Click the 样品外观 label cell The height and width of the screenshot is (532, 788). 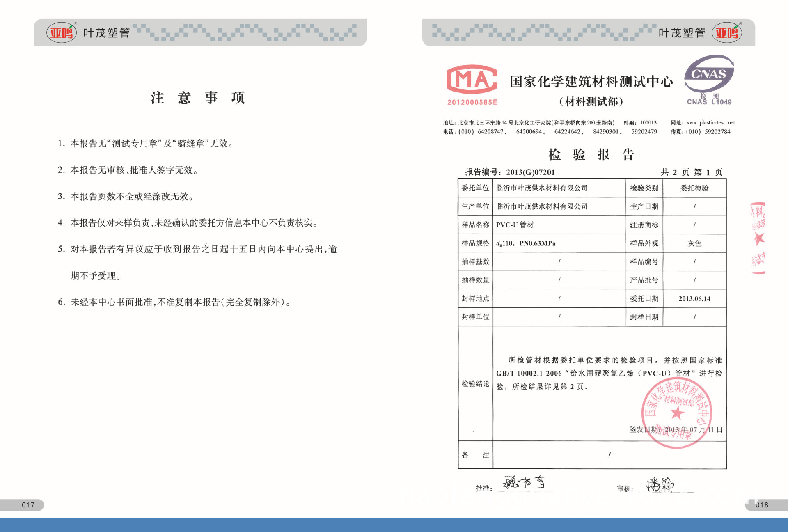tap(644, 243)
